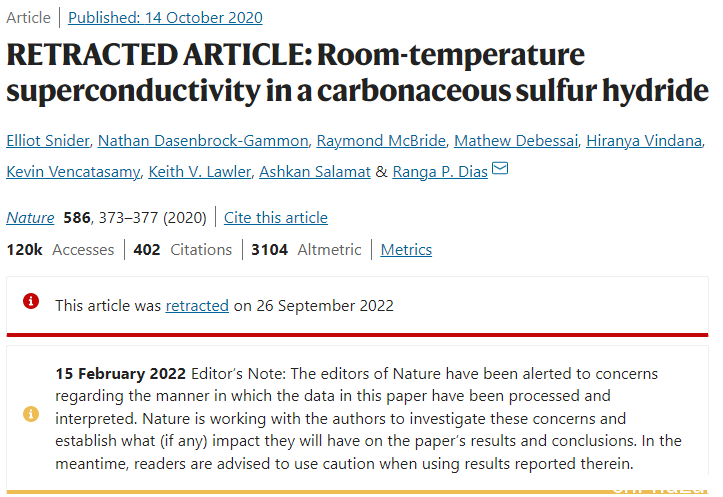Follow the retracted notice link
This screenshot has height=497, width=723.
197,306
